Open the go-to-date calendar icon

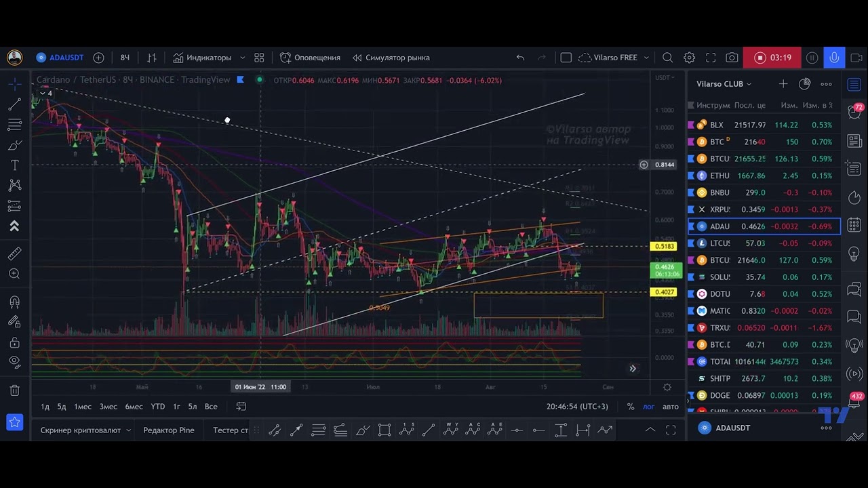(241, 407)
